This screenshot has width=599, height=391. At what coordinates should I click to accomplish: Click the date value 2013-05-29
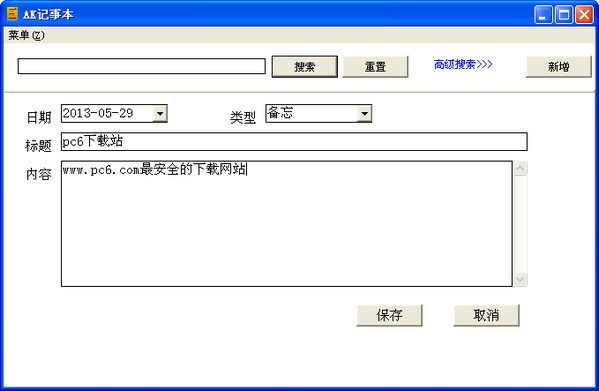[x=98, y=113]
